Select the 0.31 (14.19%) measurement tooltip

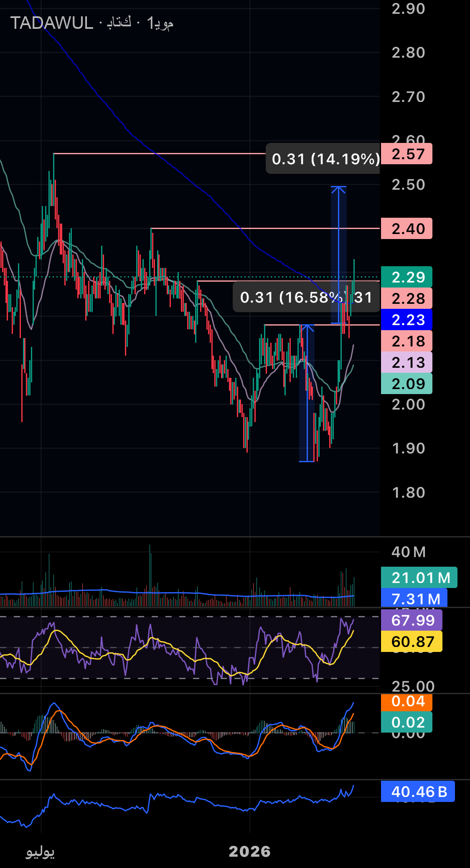coord(325,159)
